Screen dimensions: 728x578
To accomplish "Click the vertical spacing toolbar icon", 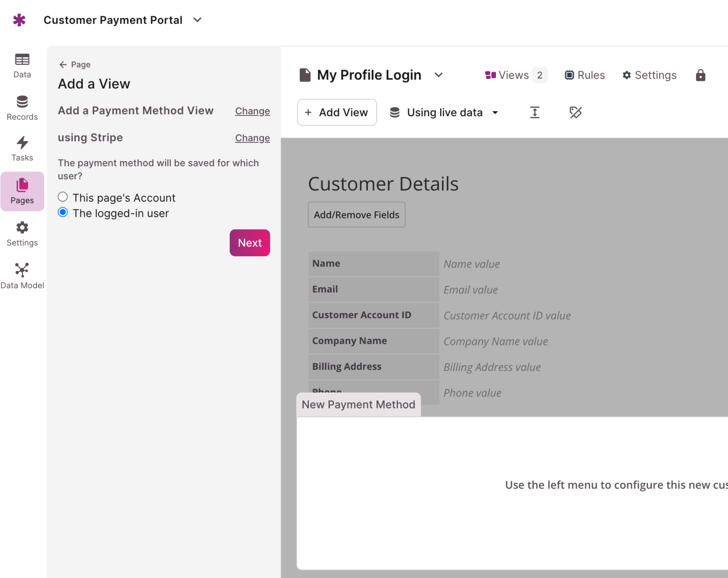I will 534,113.
